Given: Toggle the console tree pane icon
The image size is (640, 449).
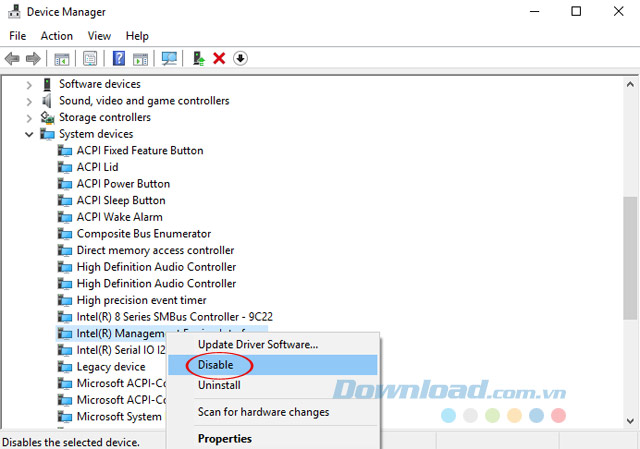Looking at the screenshot, I should pos(62,59).
